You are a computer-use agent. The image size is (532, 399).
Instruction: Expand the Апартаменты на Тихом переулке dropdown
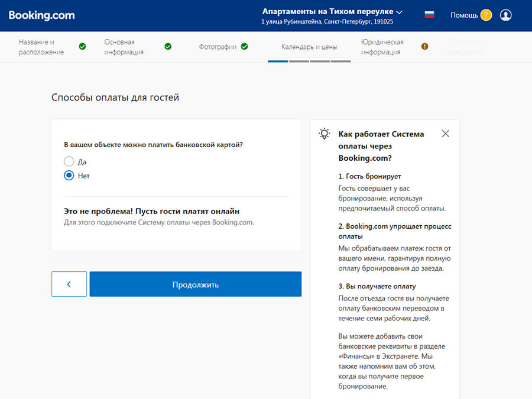coord(399,11)
